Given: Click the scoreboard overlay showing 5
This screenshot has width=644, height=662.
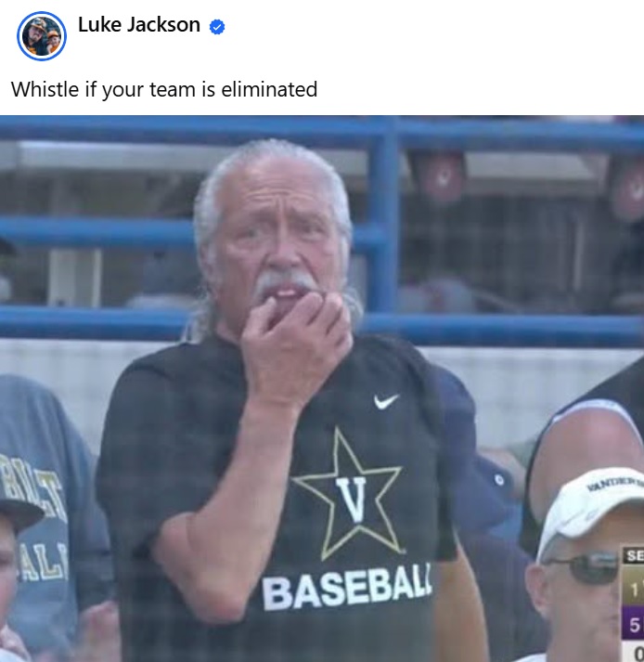Looking at the screenshot, I should tap(633, 625).
